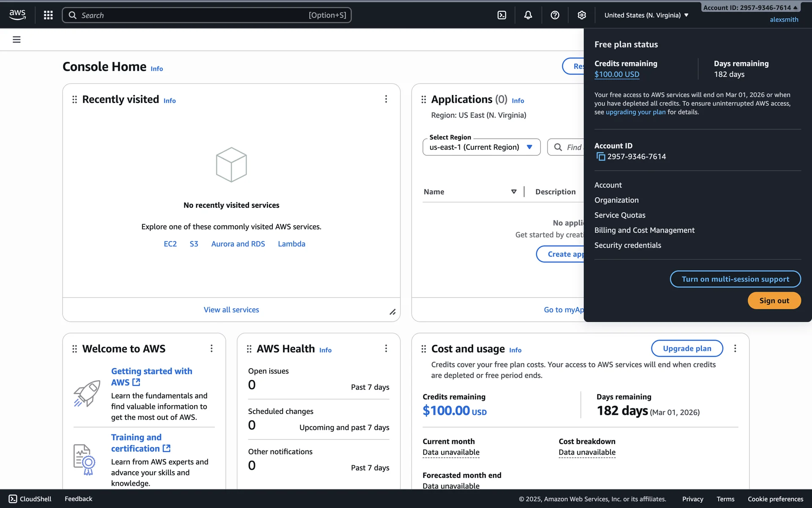Click the Sign out button
Viewport: 812px width, 508px height.
click(774, 301)
